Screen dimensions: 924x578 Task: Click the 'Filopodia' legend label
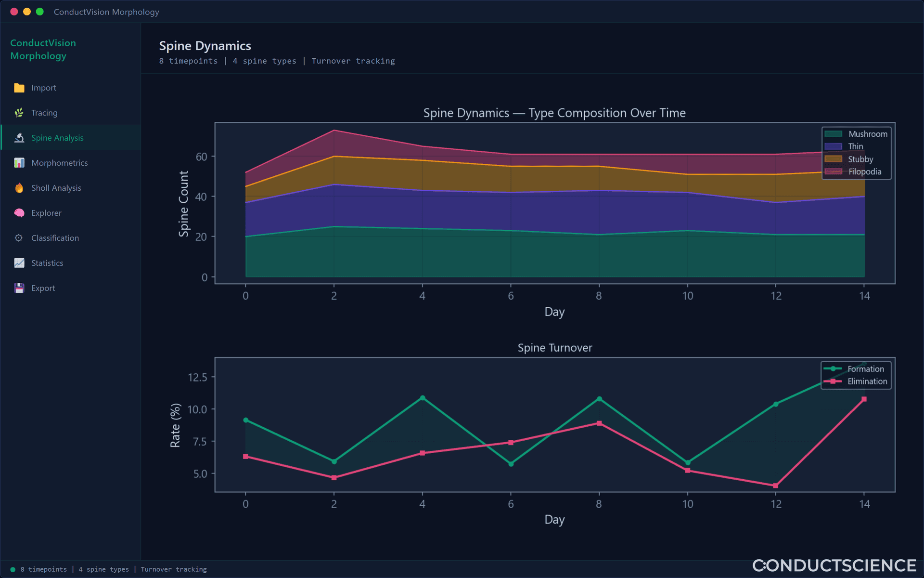[865, 171]
